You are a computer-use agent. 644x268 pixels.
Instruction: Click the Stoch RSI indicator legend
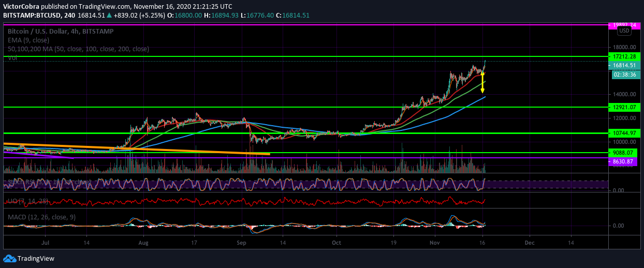[50, 182]
